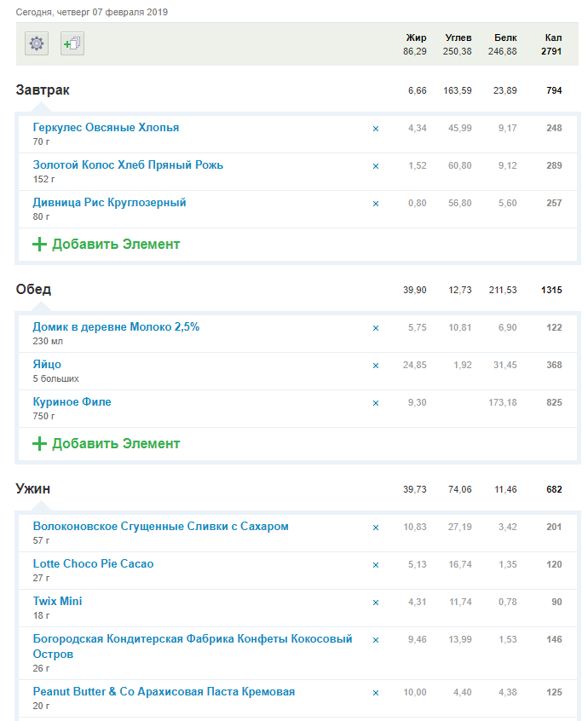
Task: Remove Дивница Рис Круглозерный via x icon
Action: [x=376, y=204]
